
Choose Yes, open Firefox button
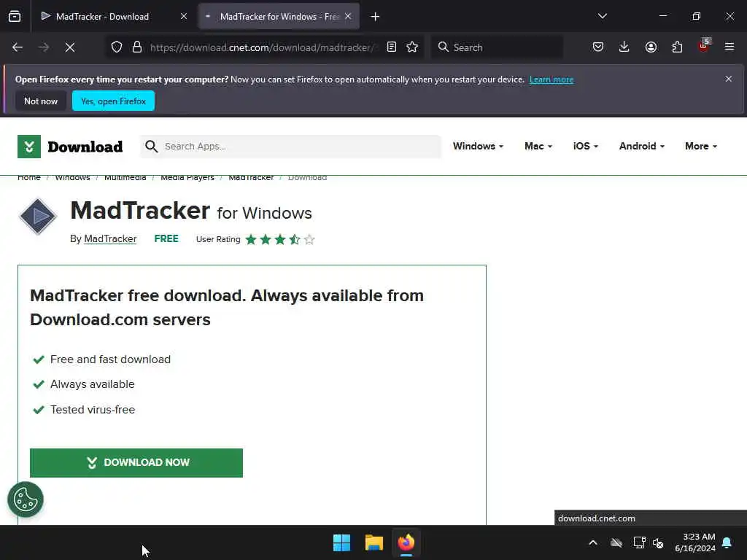(113, 101)
